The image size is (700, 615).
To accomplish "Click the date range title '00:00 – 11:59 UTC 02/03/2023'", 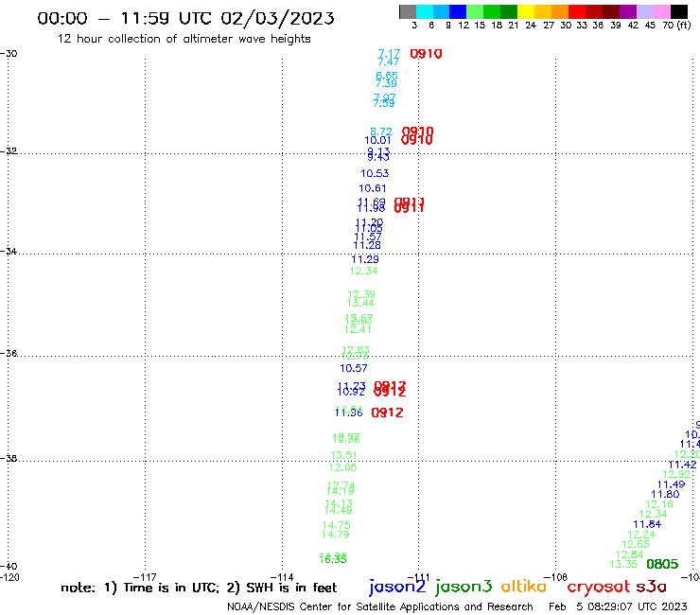I will pos(185,18).
